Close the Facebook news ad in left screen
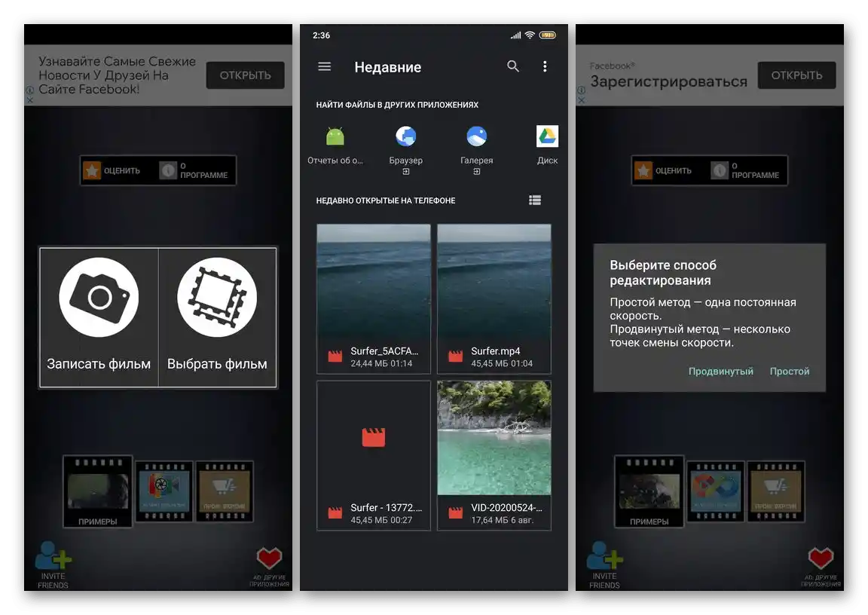 click(30, 100)
